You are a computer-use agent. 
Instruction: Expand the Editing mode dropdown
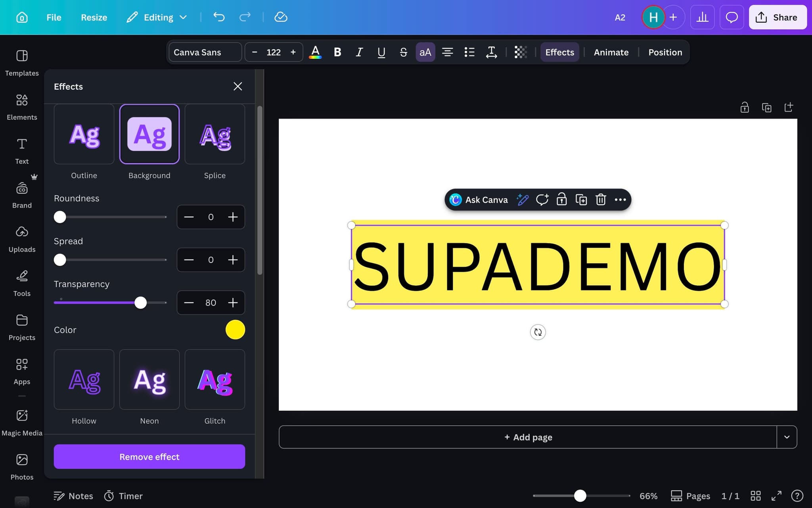click(x=184, y=17)
